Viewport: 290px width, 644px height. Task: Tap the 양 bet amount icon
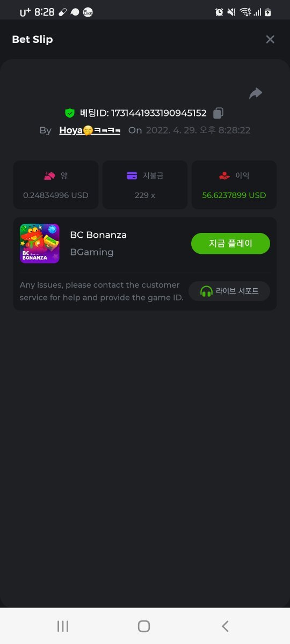pyautogui.click(x=49, y=175)
